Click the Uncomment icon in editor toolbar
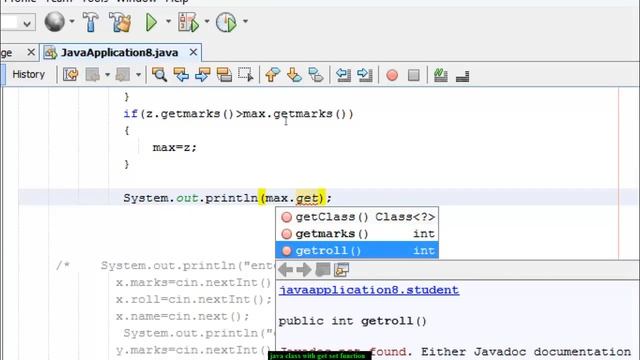The width and height of the screenshot is (640, 360). pyautogui.click(x=462, y=76)
